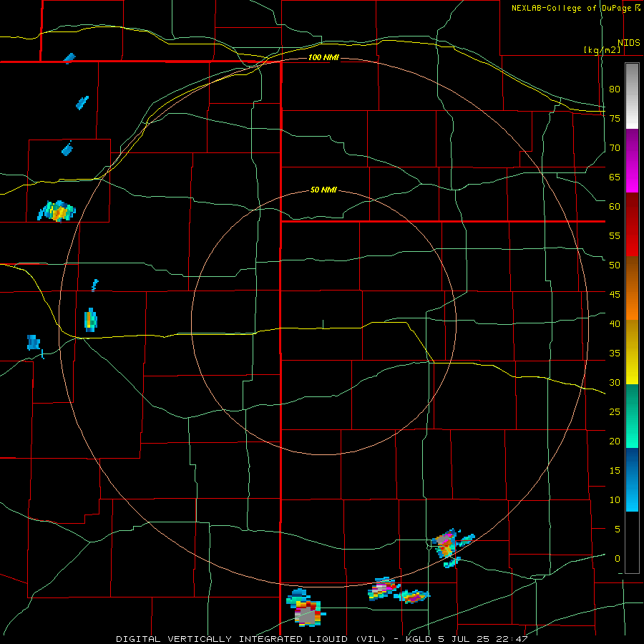Click the 45 value on the color scale
644x644 pixels.
coord(615,295)
